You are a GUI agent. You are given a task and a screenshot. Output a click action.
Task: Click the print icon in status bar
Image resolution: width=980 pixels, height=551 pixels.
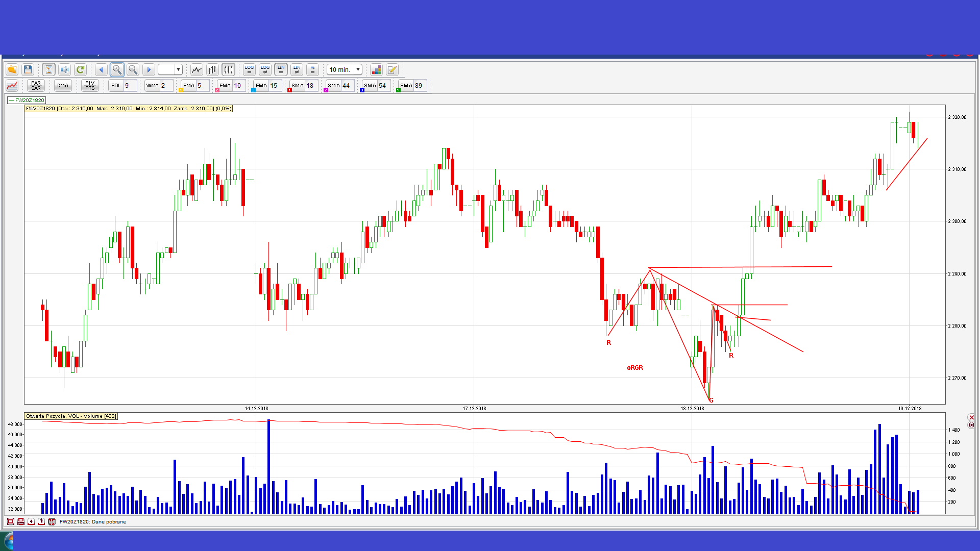pyautogui.click(x=21, y=521)
